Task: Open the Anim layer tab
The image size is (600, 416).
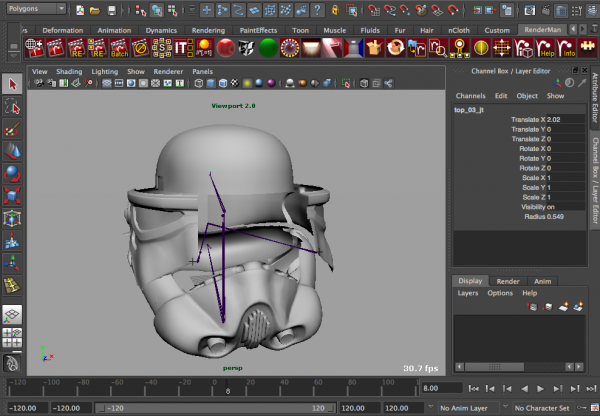Action: pos(542,281)
